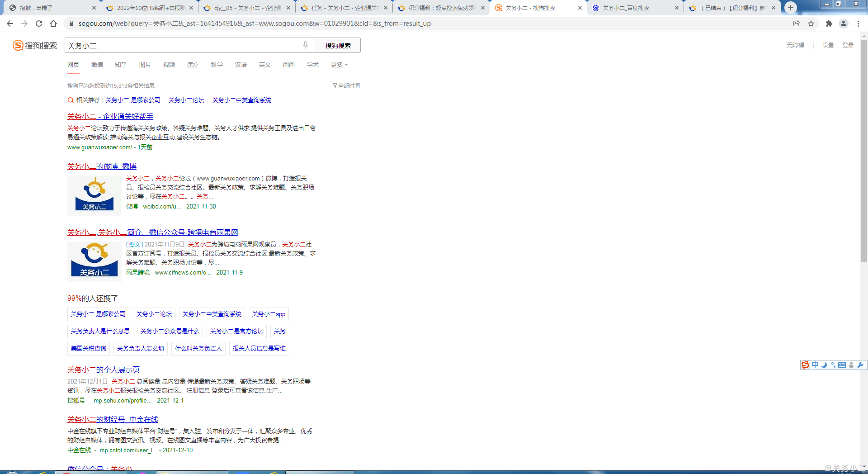Switch to 任务 - 关务小二 tab
868x474 pixels.
tap(344, 8)
